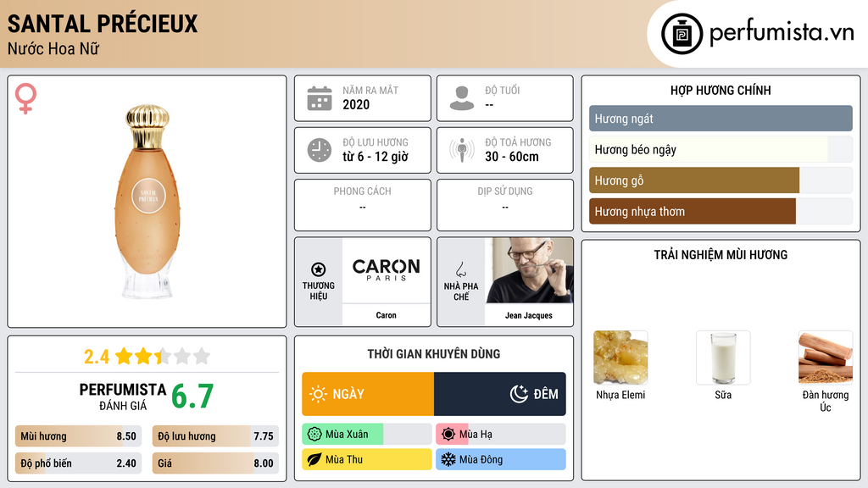The width and height of the screenshot is (868, 488).
Task: Click the Thời gian khuyên dùng heading
Action: [x=434, y=353]
